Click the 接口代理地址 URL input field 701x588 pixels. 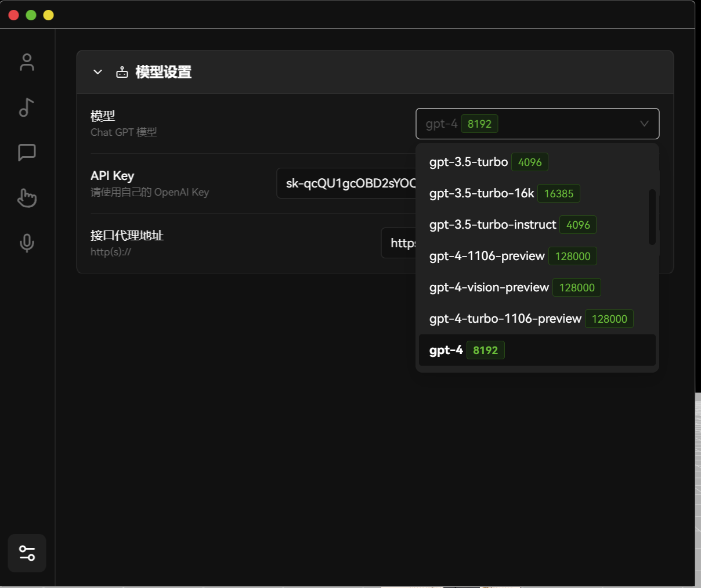(x=399, y=243)
